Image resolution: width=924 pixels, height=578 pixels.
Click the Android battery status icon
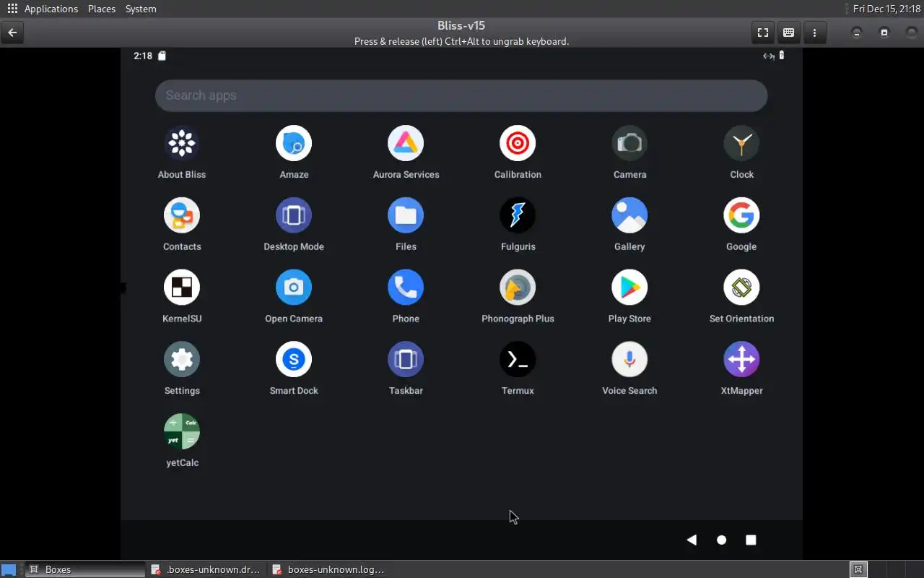pos(781,56)
